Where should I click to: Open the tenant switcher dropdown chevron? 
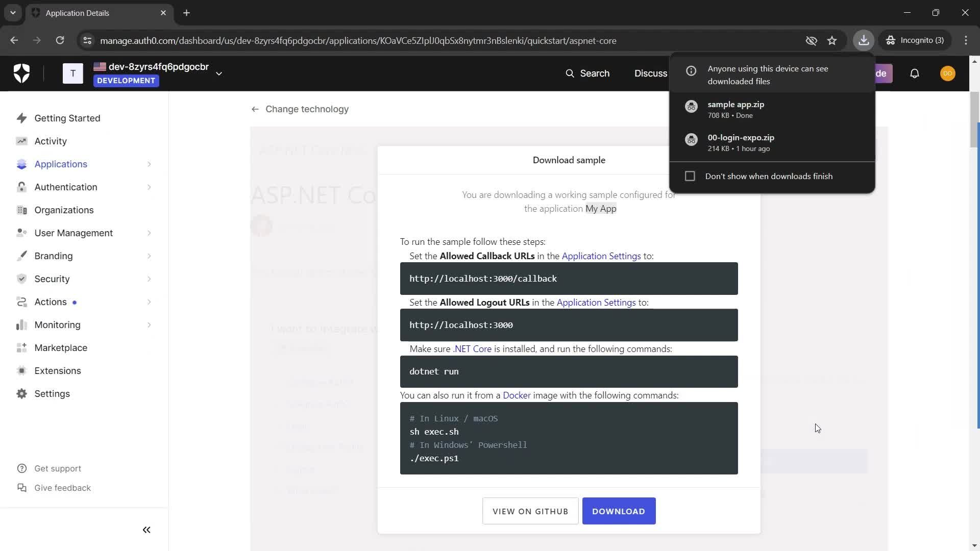pyautogui.click(x=219, y=73)
